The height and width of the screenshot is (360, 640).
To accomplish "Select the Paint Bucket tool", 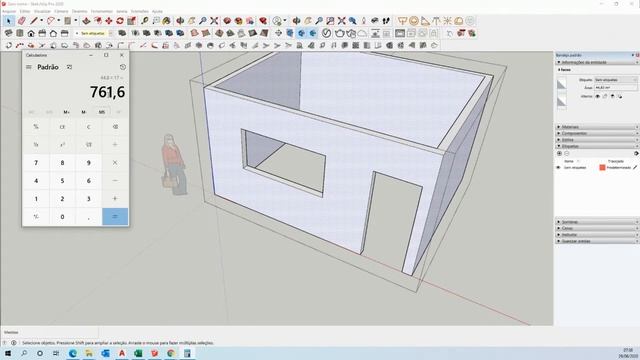I will coord(167,21).
